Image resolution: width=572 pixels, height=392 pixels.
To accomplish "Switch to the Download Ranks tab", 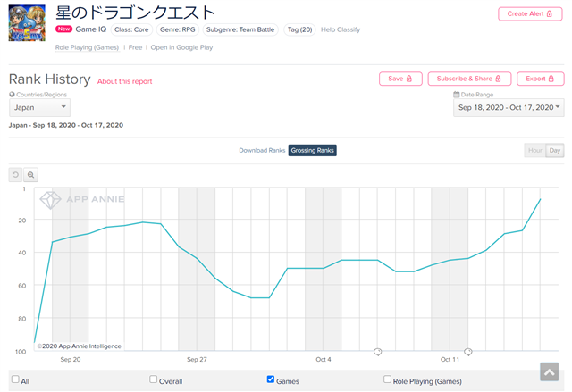I will click(262, 151).
